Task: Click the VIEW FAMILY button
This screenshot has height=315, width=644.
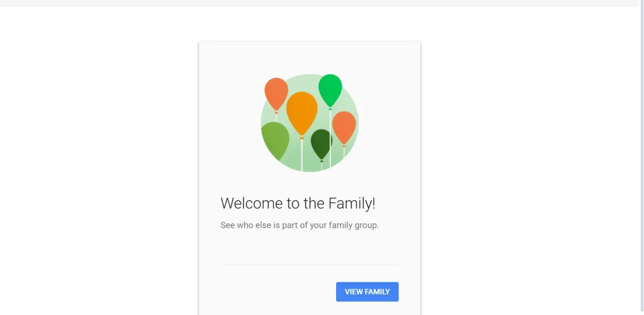Action: tap(367, 292)
